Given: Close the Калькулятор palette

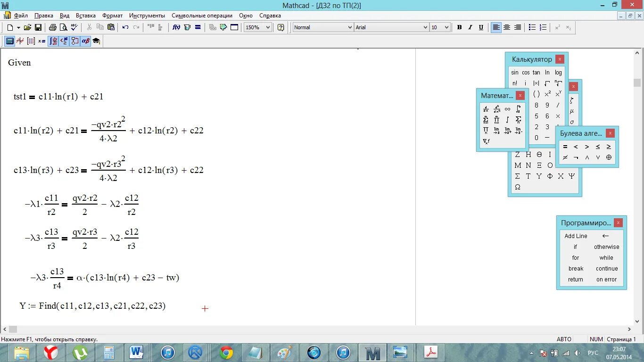Looking at the screenshot, I should pos(560,59).
